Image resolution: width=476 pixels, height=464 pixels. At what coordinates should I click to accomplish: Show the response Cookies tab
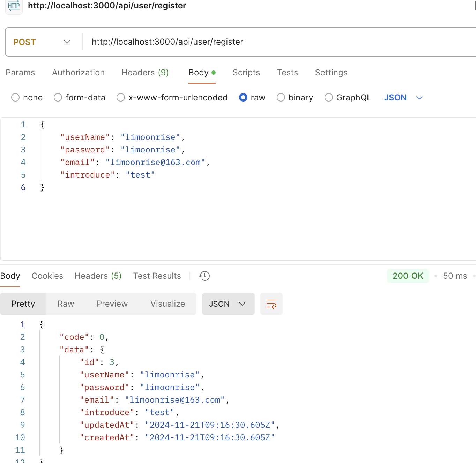[47, 276]
